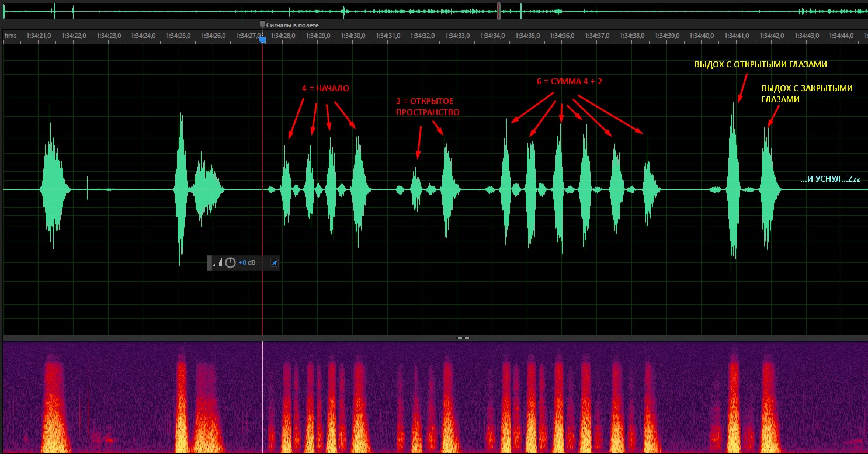868x454 pixels.
Task: Click ruler at 1:34:36,0
Action: click(563, 36)
